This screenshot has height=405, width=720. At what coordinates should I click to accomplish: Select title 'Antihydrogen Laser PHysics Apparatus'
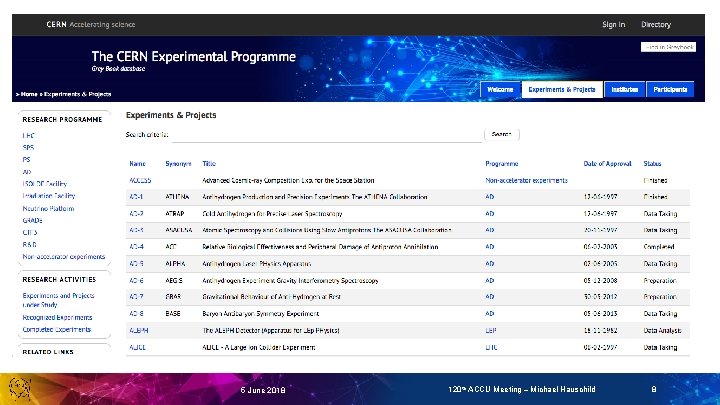[x=257, y=264]
